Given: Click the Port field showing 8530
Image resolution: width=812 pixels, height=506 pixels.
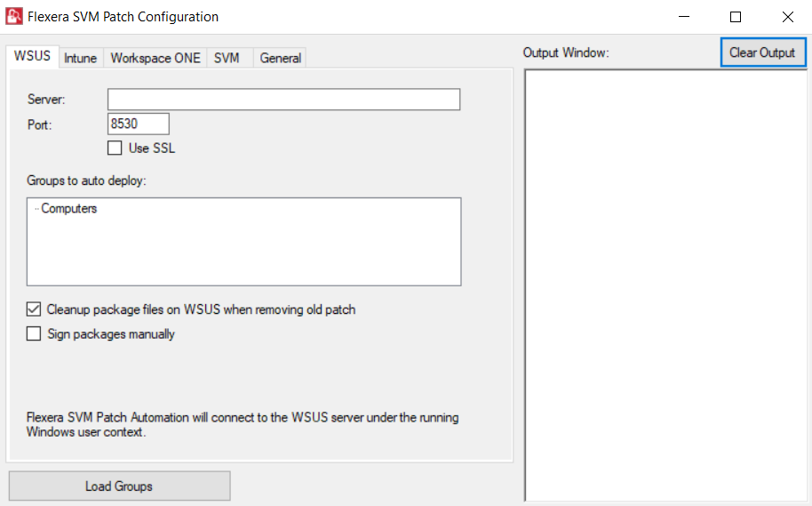Looking at the screenshot, I should (138, 124).
